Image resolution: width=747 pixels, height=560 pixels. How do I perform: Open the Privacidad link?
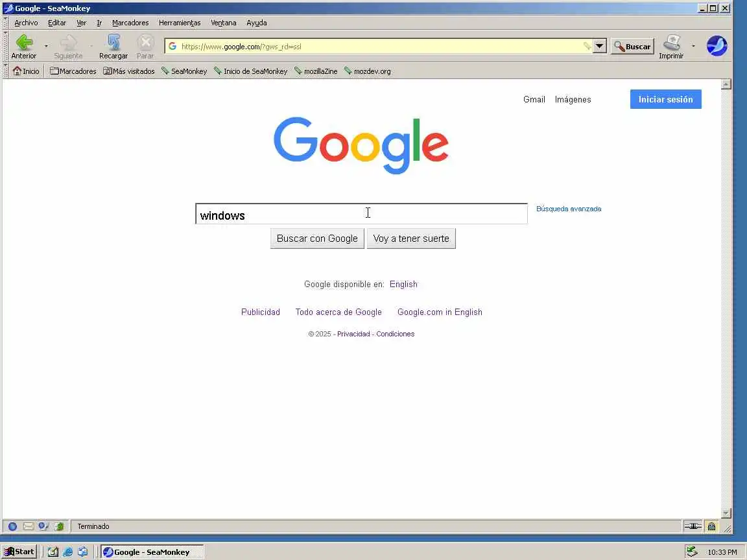point(353,334)
